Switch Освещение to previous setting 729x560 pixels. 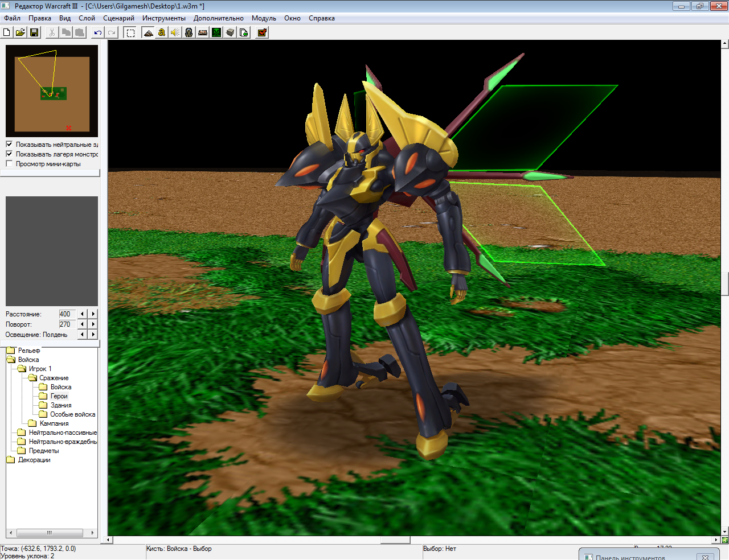point(83,334)
